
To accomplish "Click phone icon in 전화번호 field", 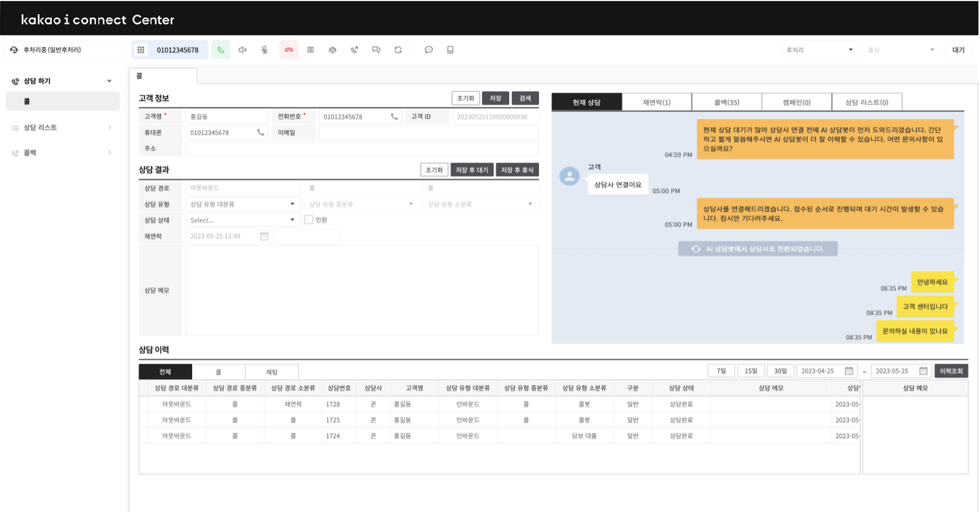I will point(394,116).
